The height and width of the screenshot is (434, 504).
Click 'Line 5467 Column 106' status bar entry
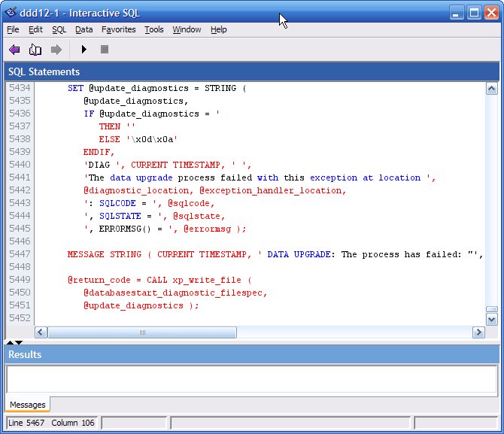[x=51, y=423]
